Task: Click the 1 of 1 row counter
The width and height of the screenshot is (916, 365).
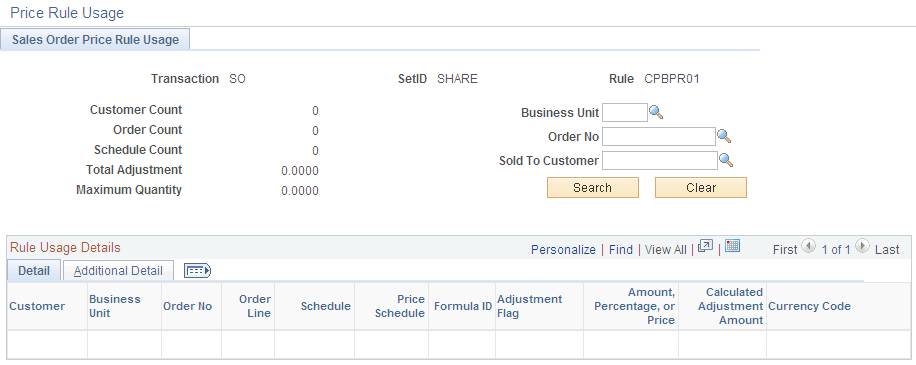Action: [835, 249]
